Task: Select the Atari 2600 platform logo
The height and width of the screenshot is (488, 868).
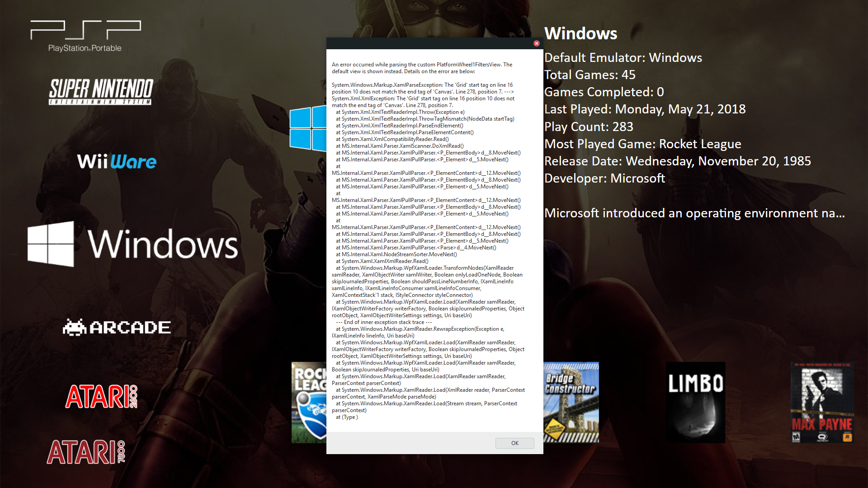Action: [101, 396]
